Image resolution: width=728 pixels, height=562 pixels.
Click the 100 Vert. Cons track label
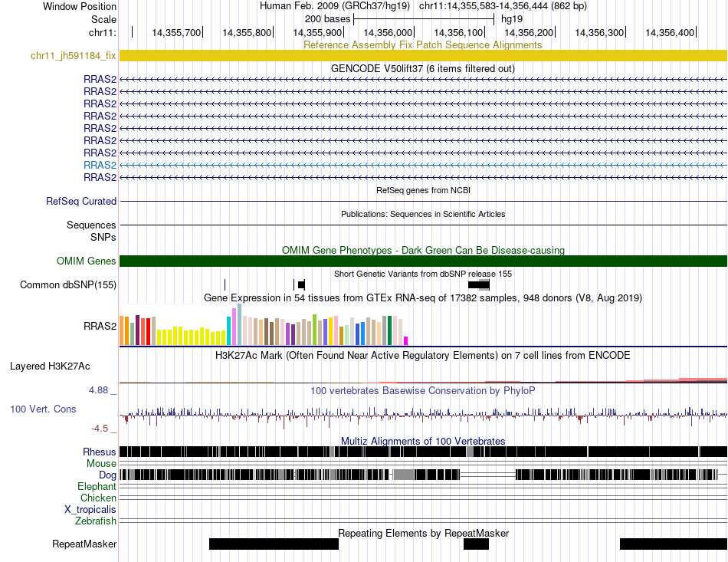43,409
